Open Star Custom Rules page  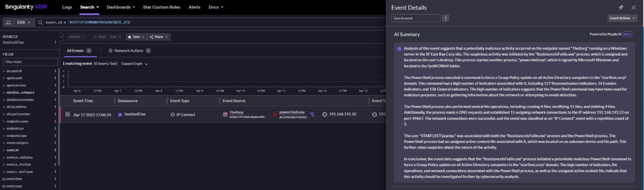pyautogui.click(x=161, y=7)
